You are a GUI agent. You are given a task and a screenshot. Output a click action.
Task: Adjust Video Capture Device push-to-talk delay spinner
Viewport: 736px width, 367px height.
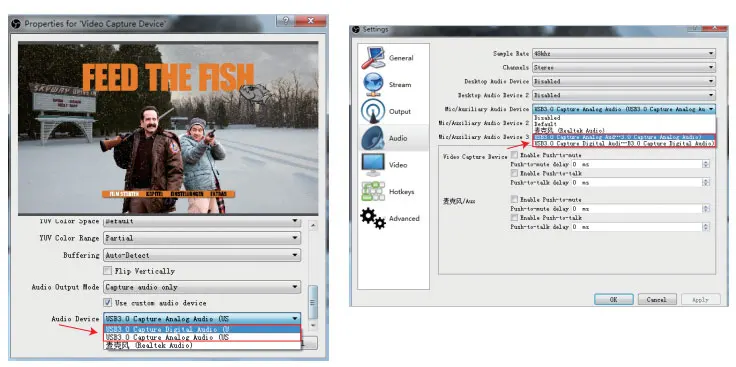point(705,183)
